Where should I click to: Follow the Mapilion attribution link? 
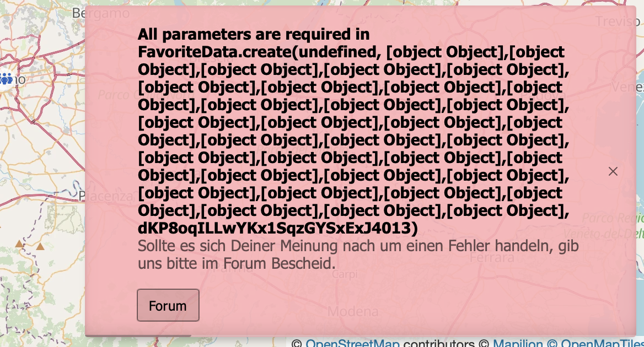(518, 344)
